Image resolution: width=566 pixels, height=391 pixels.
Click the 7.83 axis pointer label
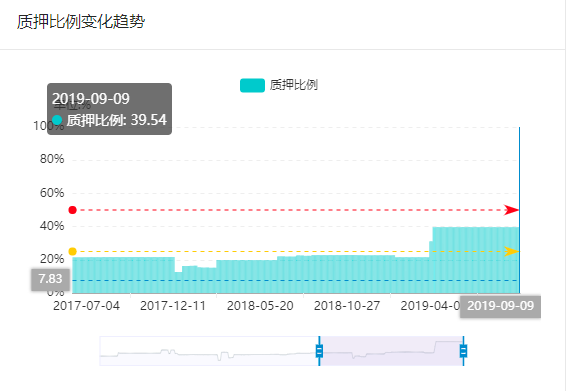coord(51,279)
